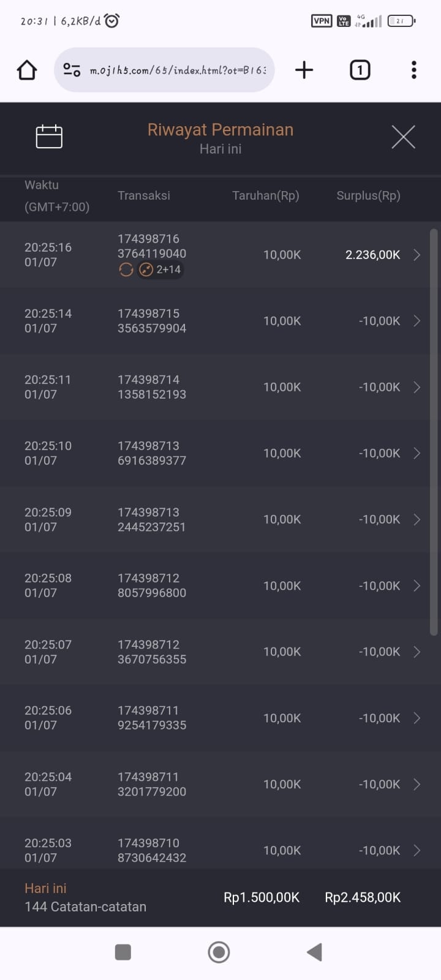The width and height of the screenshot is (441, 980).
Task: Expand the 20:25:16 transaction details
Action: point(417,255)
